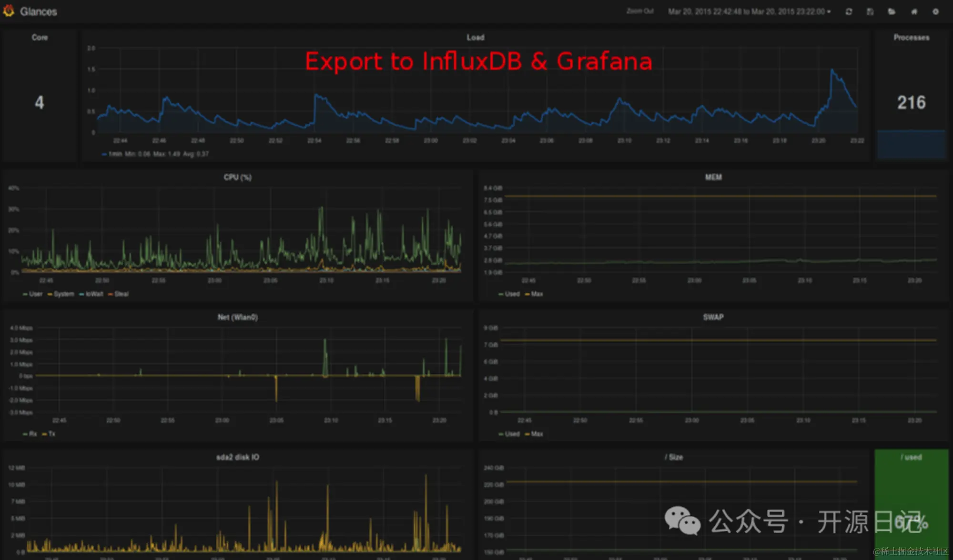Toggle the Steal series in CPU legend
Viewport: 953px width, 560px height.
click(x=118, y=294)
